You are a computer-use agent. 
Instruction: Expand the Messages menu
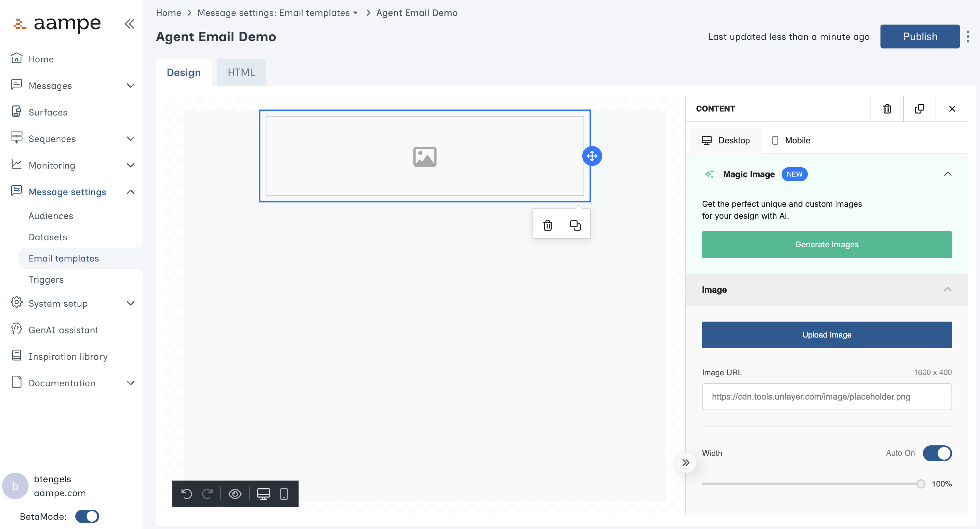130,86
